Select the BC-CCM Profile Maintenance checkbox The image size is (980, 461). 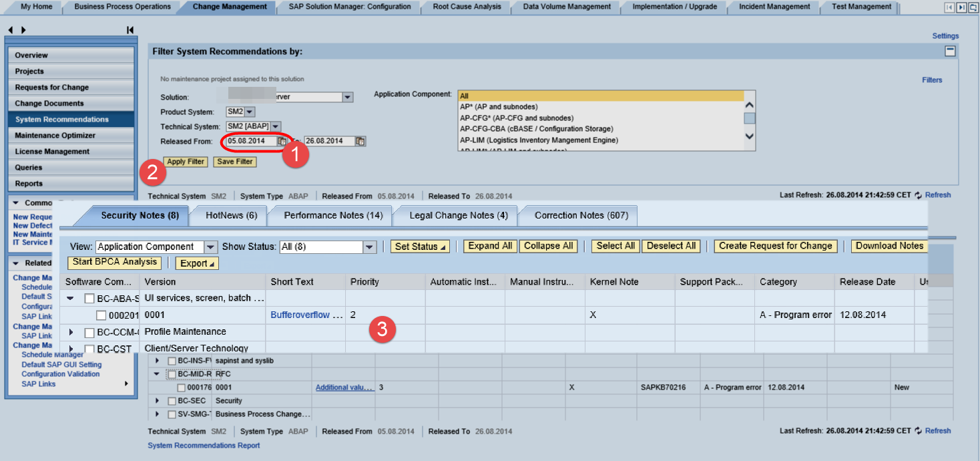[x=89, y=332]
